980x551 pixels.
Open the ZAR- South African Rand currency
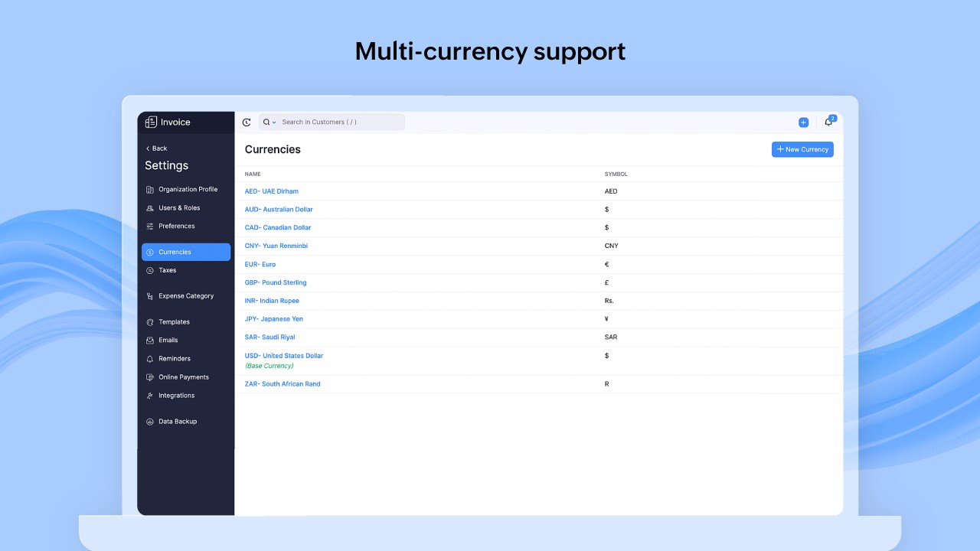283,384
